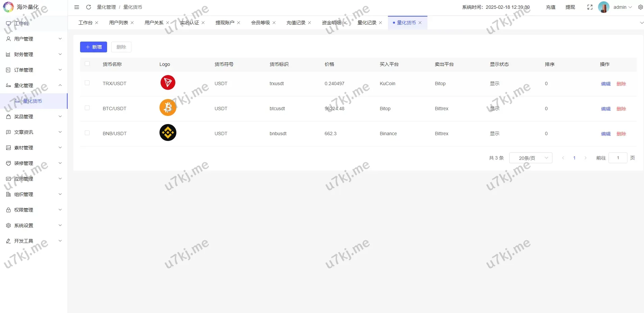Expand the 财务管理 sidebar menu

coord(34,54)
